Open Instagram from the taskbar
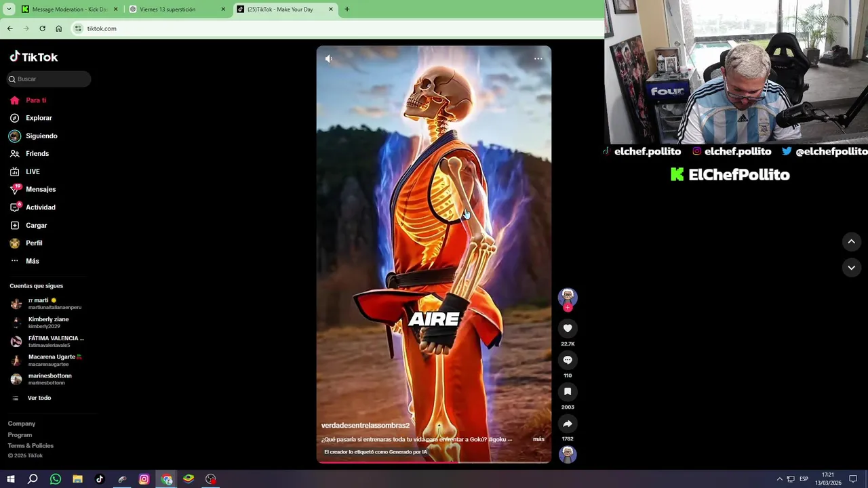Screen dimensions: 868x488 pos(144,479)
